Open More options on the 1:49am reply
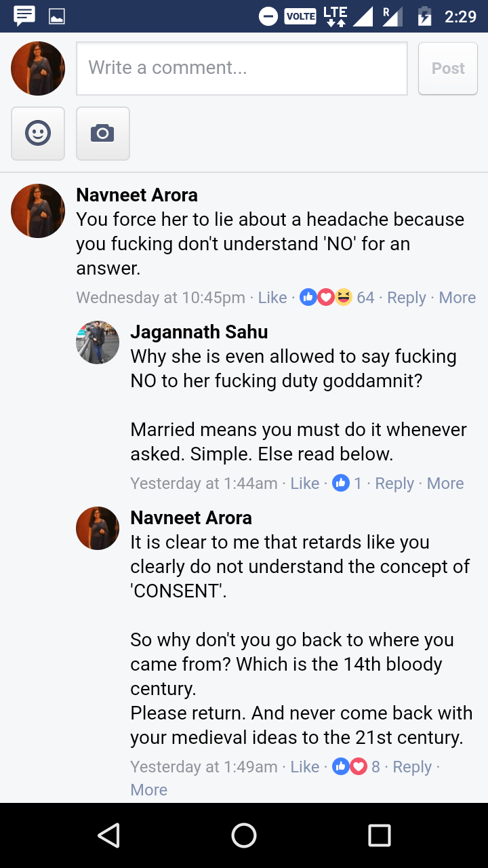Screen dimensions: 488x868 (x=148, y=789)
